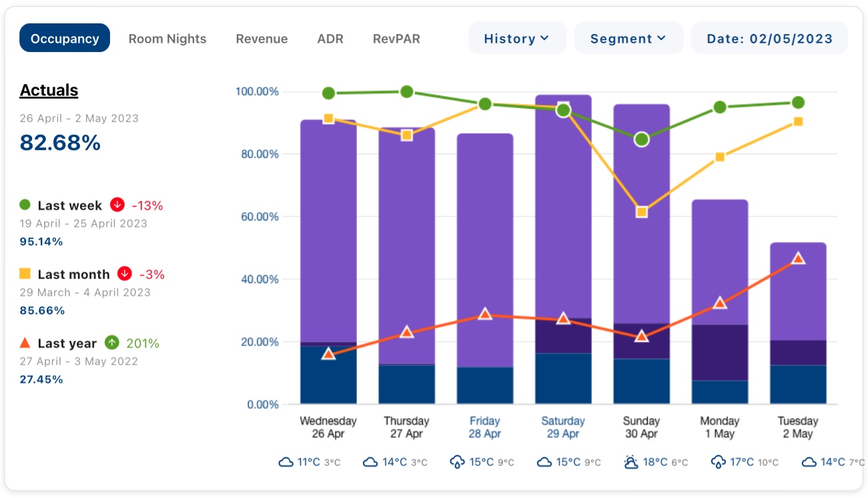
Task: Toggle the Last month legend label
Action: [73, 274]
